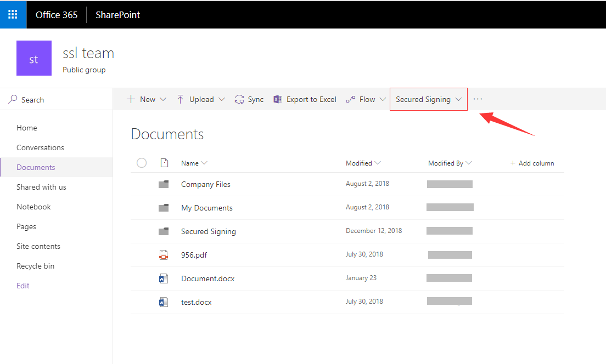Viewport: 606px width, 364px height.
Task: Select the row checkbox for Document.docx
Action: coord(142,278)
